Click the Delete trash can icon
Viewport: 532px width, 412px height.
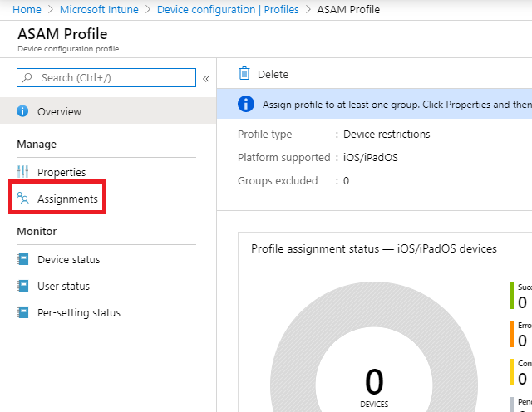244,73
